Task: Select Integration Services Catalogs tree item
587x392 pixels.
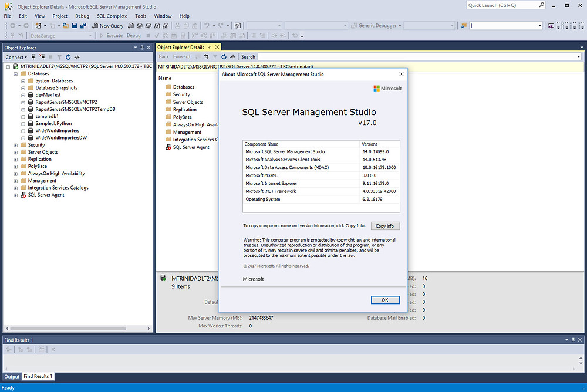Action: [58, 188]
